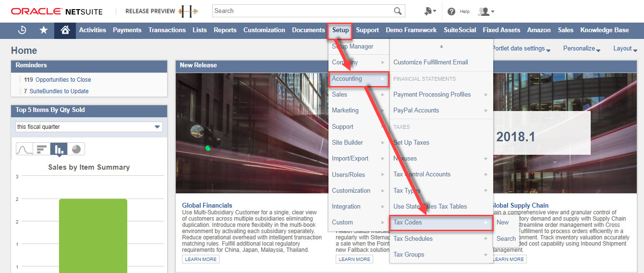Focus the global Search input field
The height and width of the screenshot is (273, 644).
tap(303, 11)
